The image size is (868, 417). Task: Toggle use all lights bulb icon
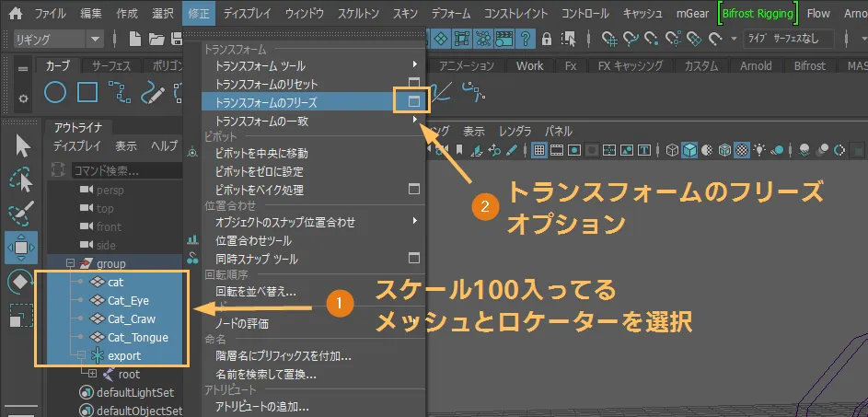(x=759, y=149)
